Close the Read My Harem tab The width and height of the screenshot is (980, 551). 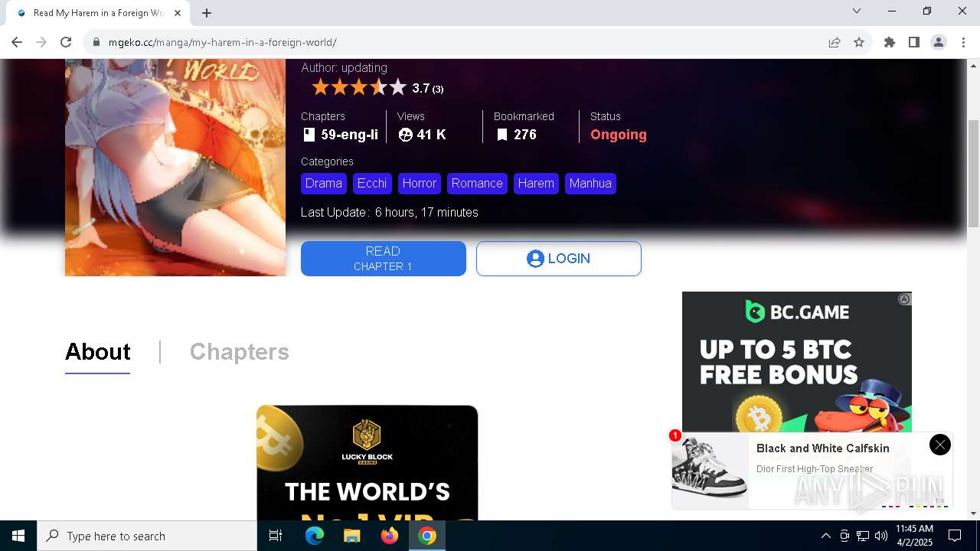178,13
